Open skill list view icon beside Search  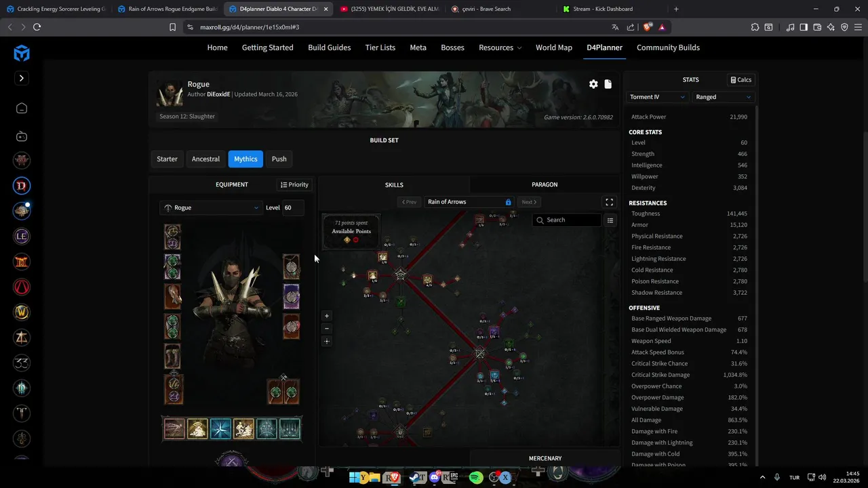click(610, 220)
